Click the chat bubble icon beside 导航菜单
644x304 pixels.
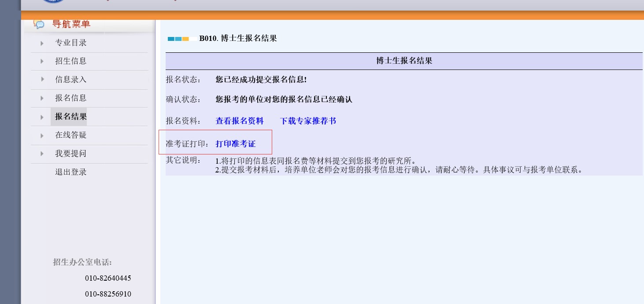(x=39, y=24)
